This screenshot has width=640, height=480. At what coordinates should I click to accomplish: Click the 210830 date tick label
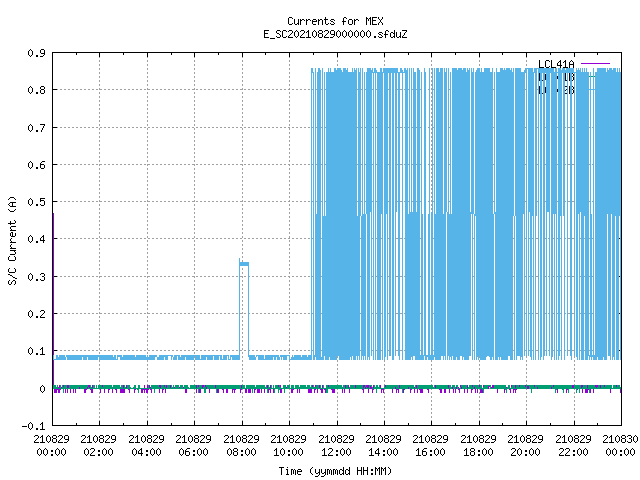pos(620,439)
